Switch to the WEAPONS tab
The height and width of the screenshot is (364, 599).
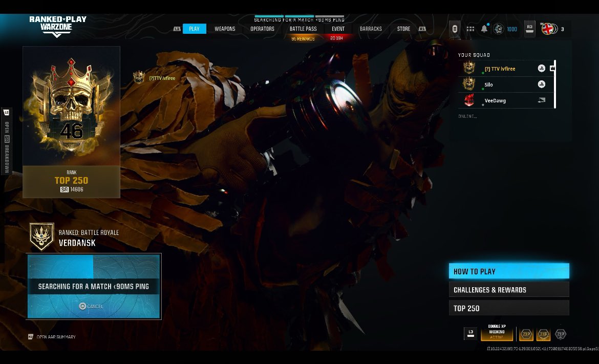point(225,29)
